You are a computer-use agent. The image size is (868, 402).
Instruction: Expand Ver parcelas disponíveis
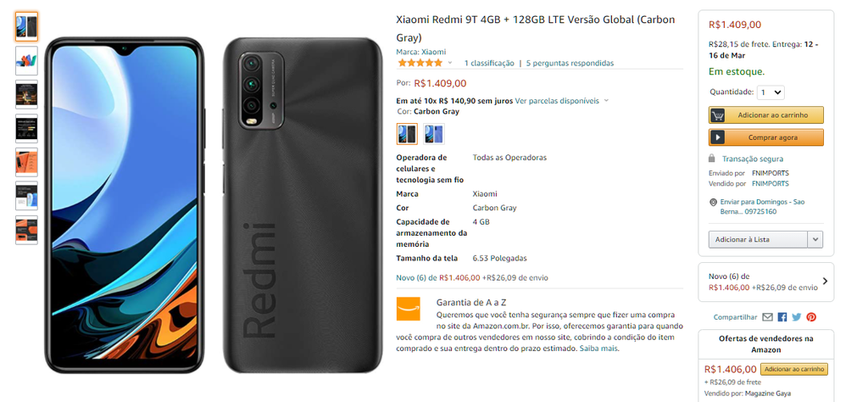(561, 101)
